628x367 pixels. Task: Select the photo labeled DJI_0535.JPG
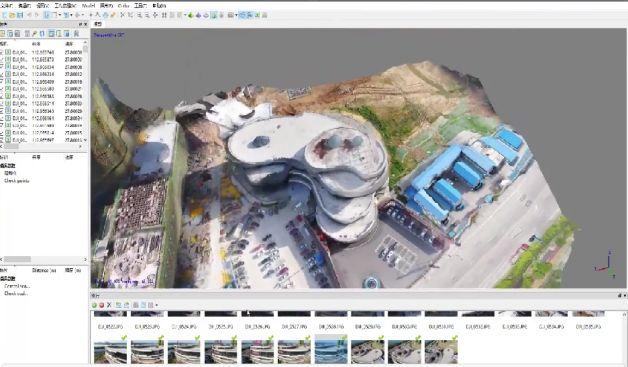click(588, 327)
